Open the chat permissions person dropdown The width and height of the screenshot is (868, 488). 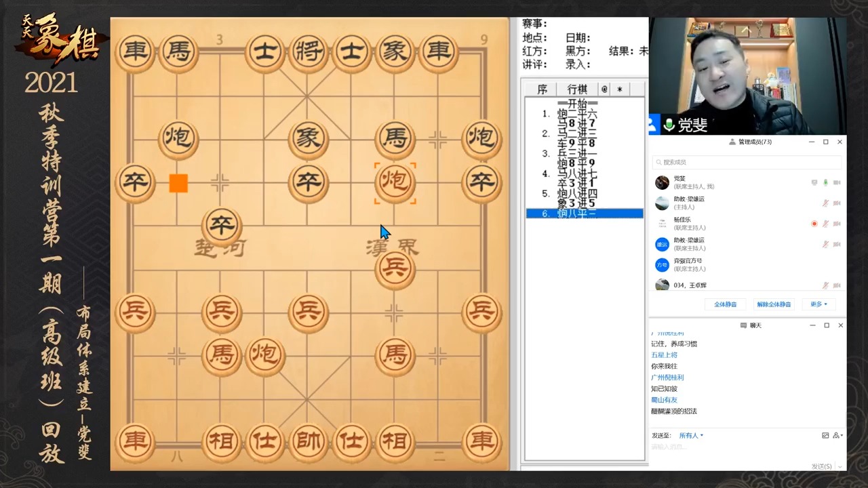tap(837, 435)
